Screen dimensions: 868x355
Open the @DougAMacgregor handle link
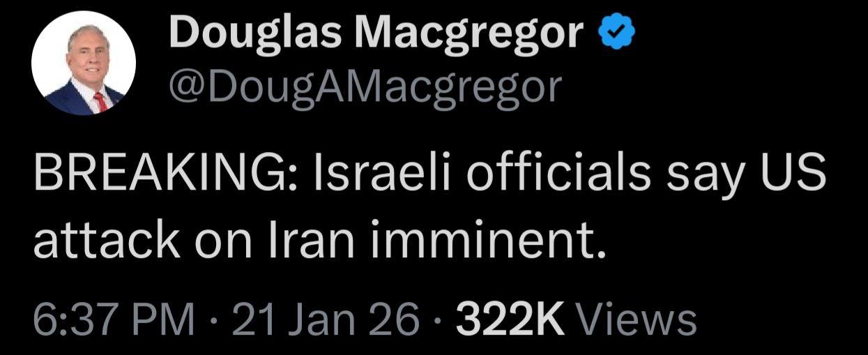click(365, 87)
